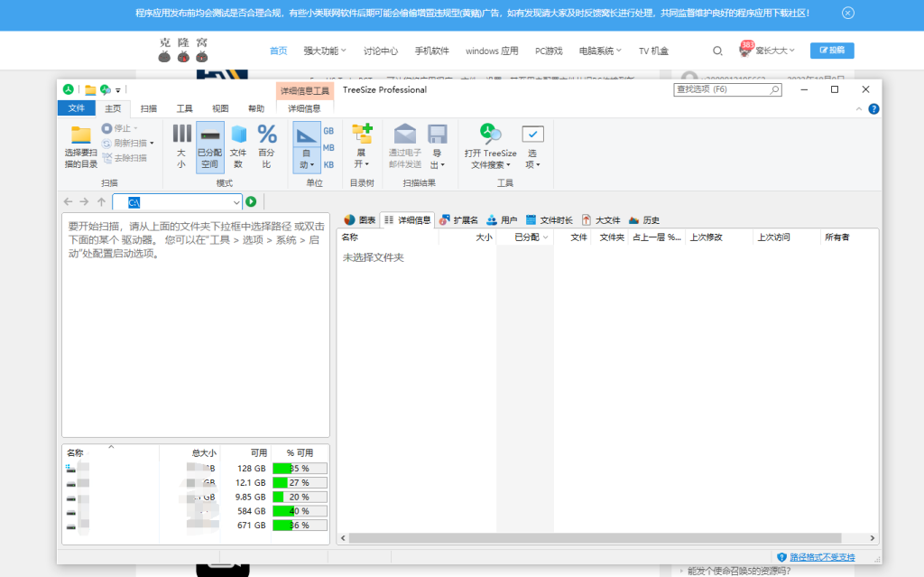Set unit to MB
Viewport: 924px width, 577px height.
(328, 147)
